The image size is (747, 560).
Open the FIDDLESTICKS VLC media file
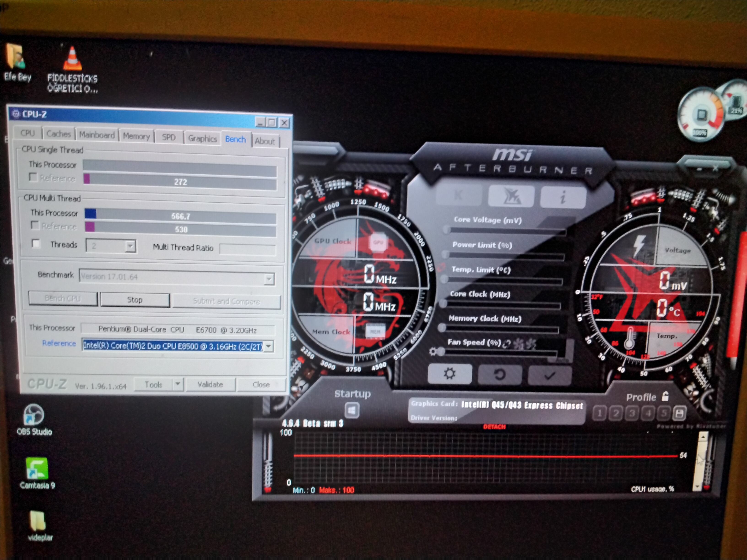click(x=72, y=70)
